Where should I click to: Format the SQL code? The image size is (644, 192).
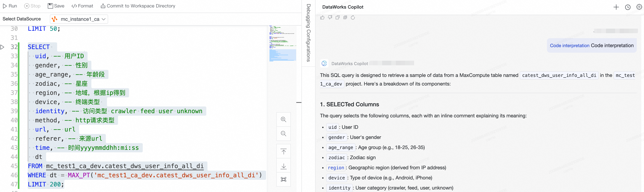point(82,6)
